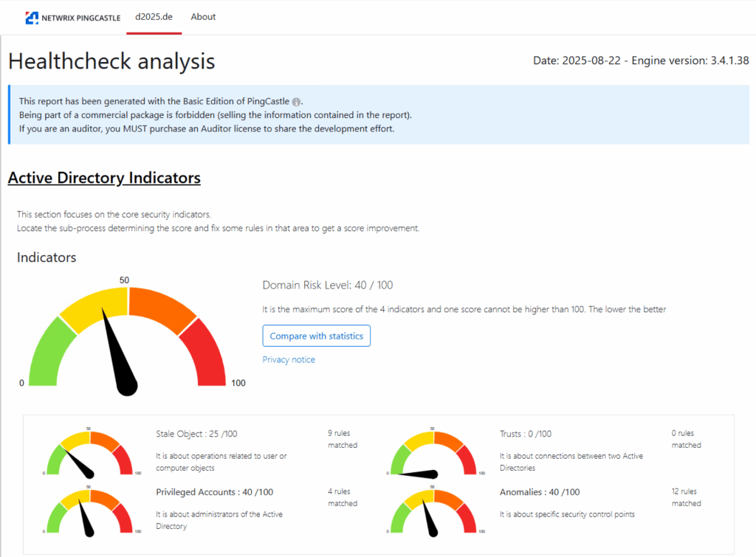The height and width of the screenshot is (557, 756).
Task: Select the Privileged Accounts : 40 /100 label
Action: point(214,492)
